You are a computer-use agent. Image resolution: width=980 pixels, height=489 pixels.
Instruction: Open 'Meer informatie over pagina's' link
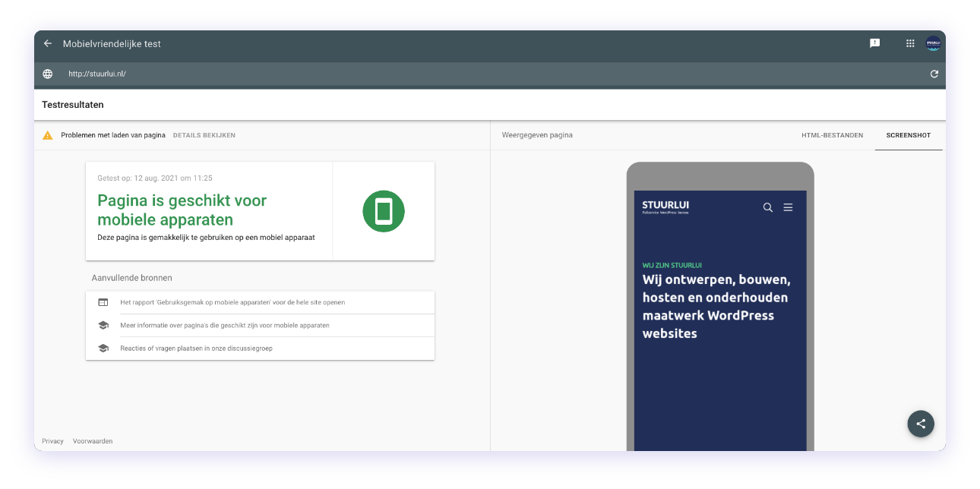[224, 325]
